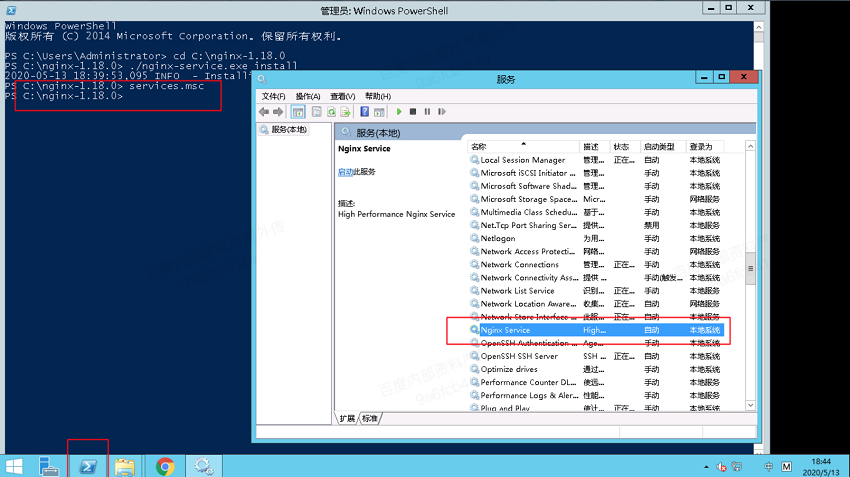Viewport: 850px width, 477px height.
Task: Click the taskbar clock showing 18:44
Action: pos(821,467)
